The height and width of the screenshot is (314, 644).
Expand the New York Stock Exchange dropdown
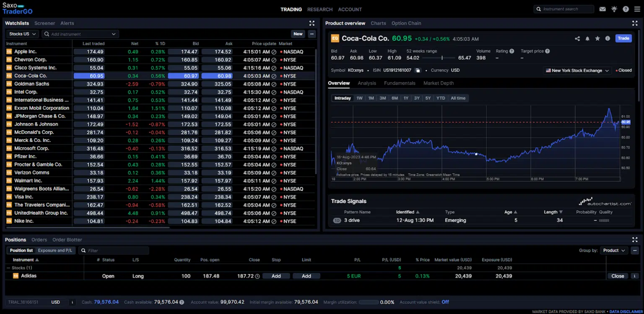pyautogui.click(x=577, y=70)
